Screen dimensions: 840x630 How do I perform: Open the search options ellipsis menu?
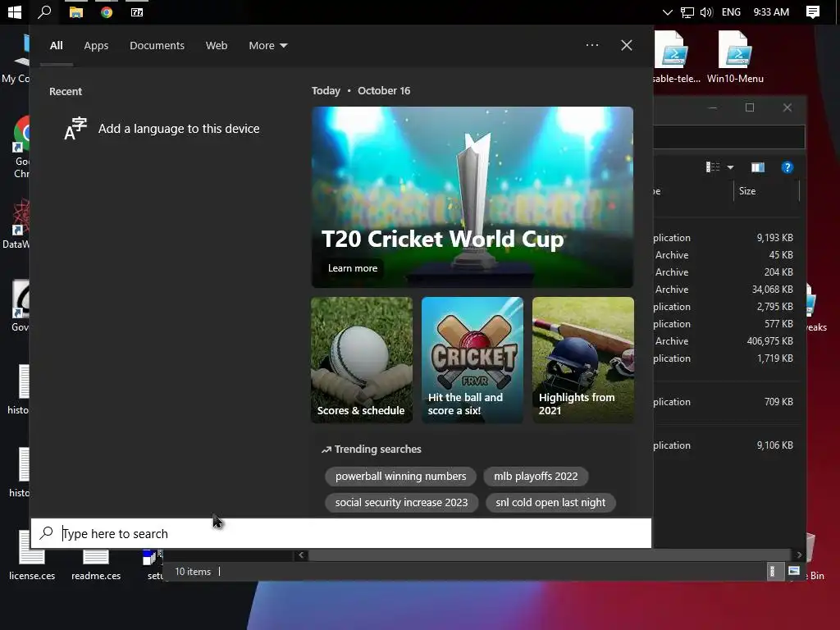[x=592, y=45]
